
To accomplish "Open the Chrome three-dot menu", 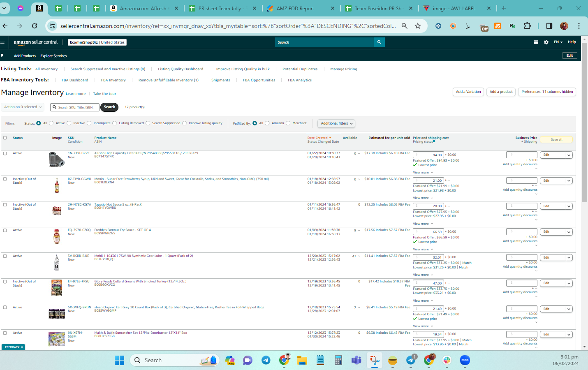I will [x=579, y=26].
